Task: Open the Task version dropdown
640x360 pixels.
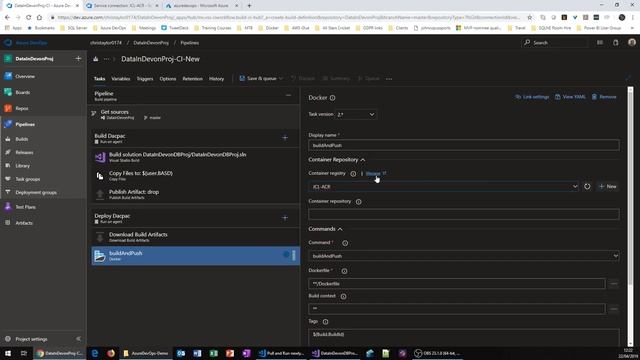Action: click(356, 115)
